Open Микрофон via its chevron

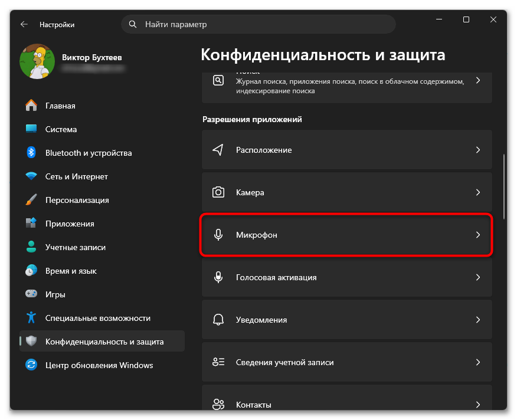[478, 235]
